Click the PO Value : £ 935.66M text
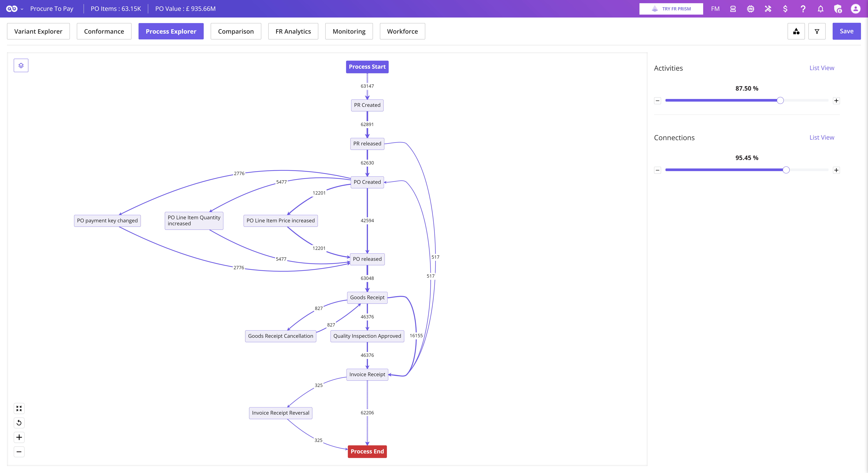This screenshot has height=473, width=868. point(185,9)
